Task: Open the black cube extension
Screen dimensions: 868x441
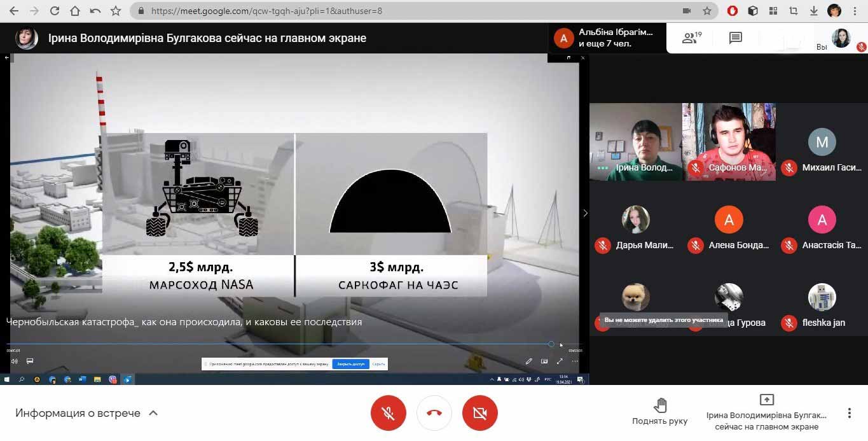Action: 753,11
